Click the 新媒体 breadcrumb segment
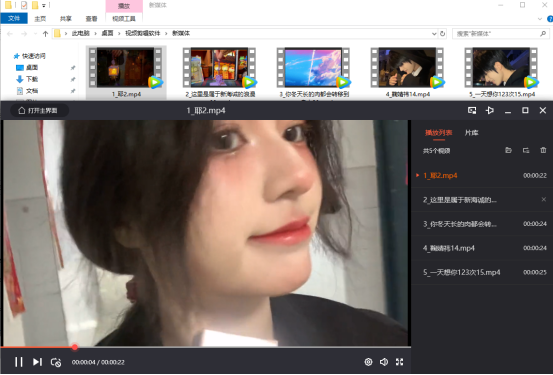 click(x=181, y=34)
